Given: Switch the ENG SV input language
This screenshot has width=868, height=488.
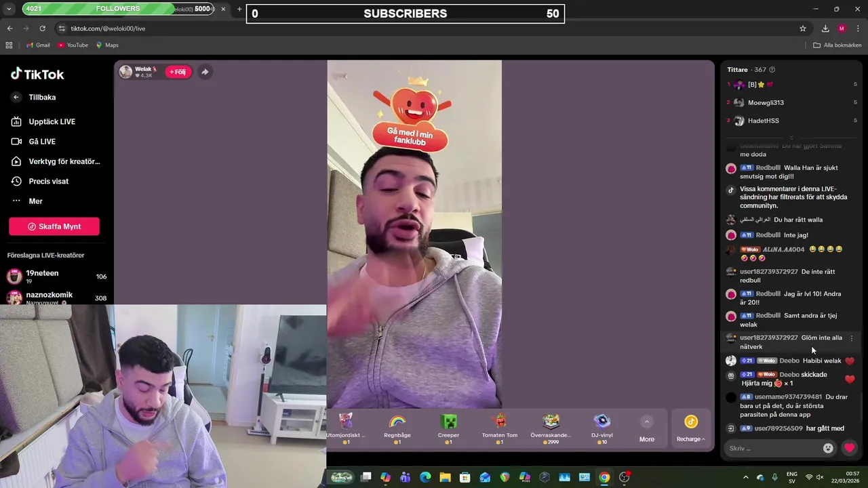Looking at the screenshot, I should (x=791, y=477).
